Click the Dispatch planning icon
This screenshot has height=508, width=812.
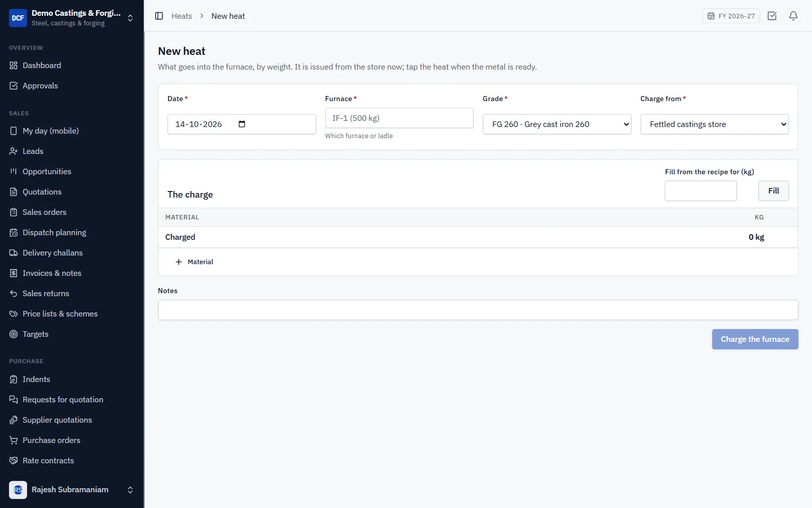pos(14,233)
